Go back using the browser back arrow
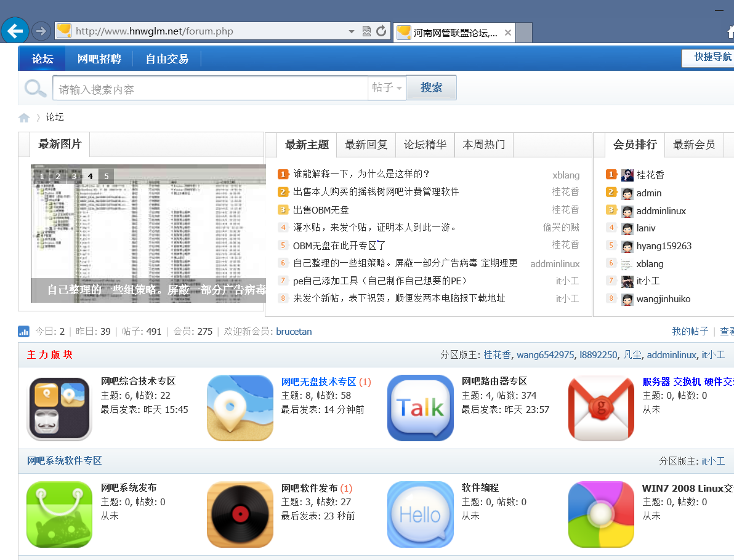734x560 pixels. coord(15,31)
